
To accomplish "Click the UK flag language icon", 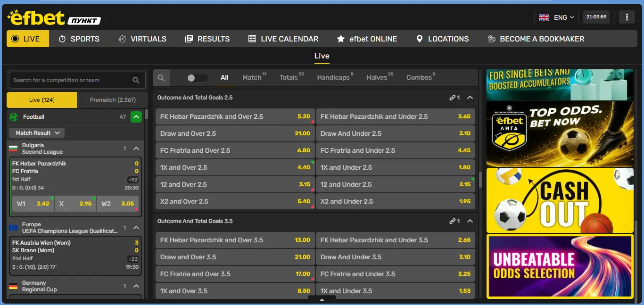I will click(544, 17).
